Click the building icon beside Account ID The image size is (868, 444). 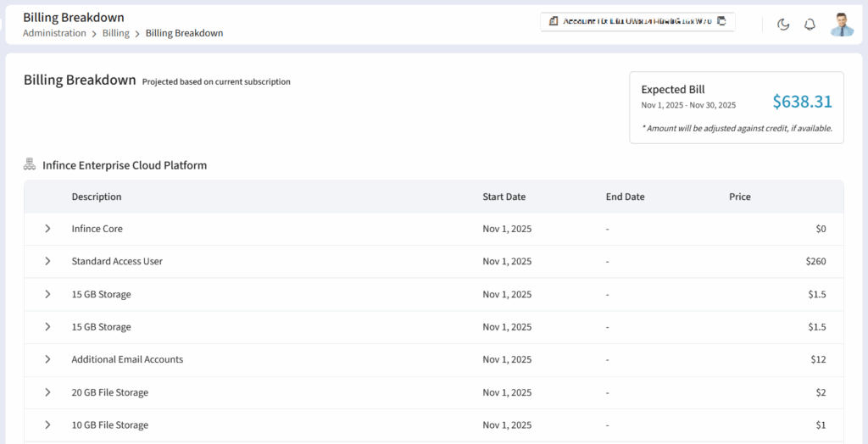point(553,21)
